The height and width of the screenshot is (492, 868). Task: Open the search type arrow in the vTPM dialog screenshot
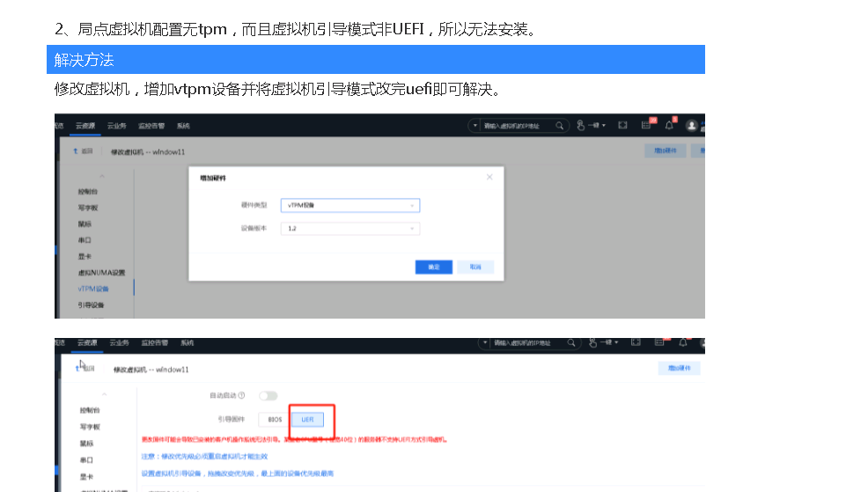pyautogui.click(x=475, y=126)
